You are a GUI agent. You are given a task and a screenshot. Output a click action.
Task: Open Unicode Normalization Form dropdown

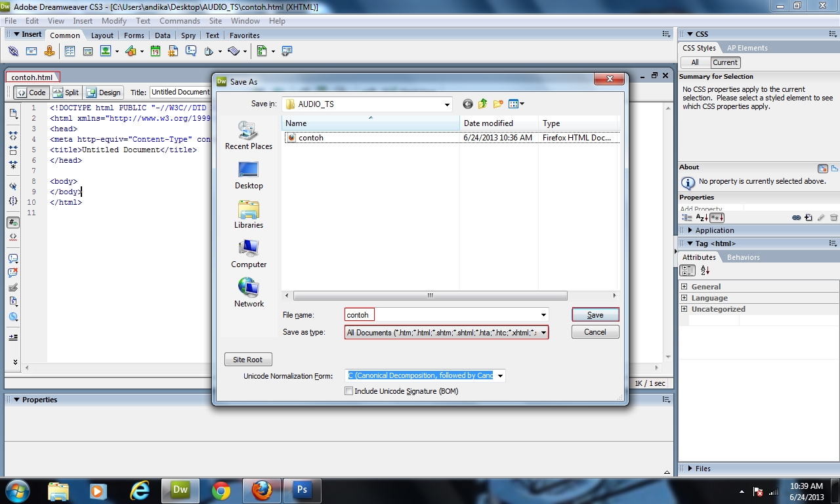pyautogui.click(x=500, y=376)
